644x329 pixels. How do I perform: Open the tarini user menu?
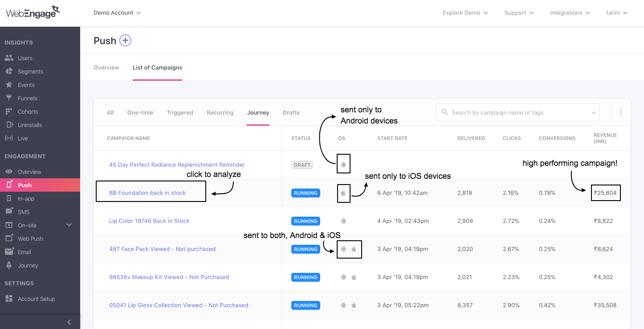click(x=617, y=13)
